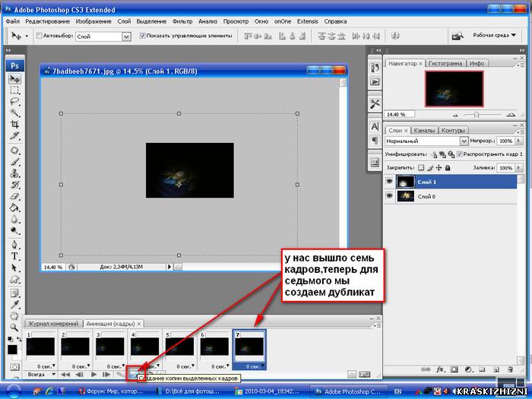Select the Hand tool

pyautogui.click(x=14, y=316)
